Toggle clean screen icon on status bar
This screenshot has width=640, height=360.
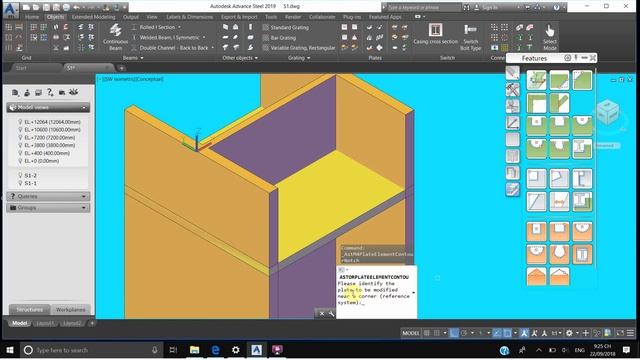(x=620, y=333)
